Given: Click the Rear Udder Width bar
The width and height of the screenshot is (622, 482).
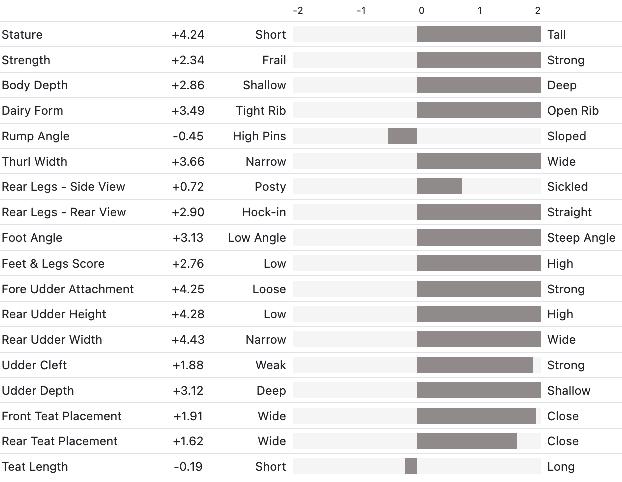Looking at the screenshot, I should (478, 340).
